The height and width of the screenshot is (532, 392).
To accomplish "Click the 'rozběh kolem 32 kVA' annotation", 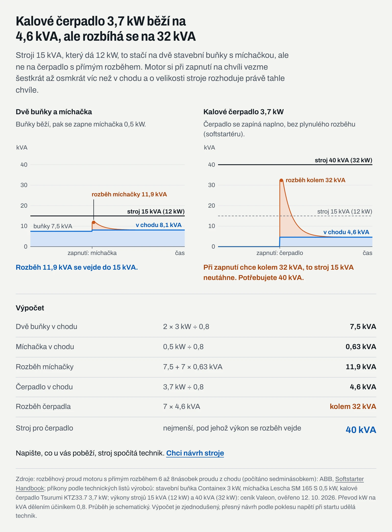I will point(316,180).
